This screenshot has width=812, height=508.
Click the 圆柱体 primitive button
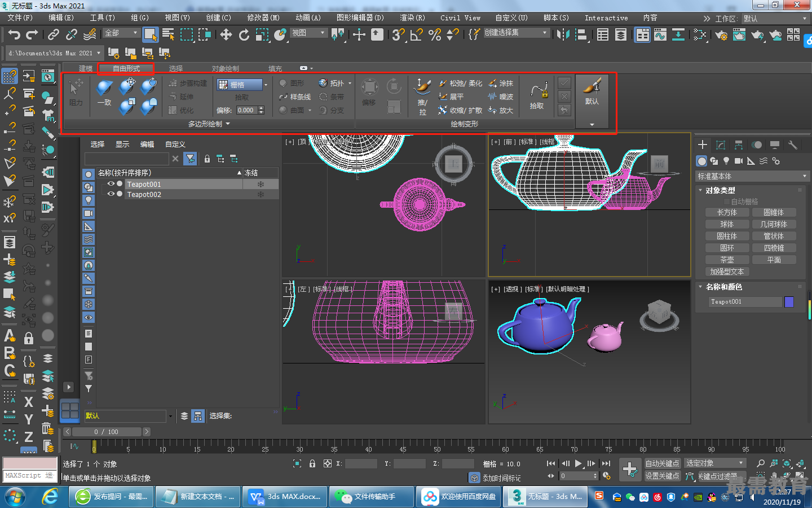pos(727,236)
